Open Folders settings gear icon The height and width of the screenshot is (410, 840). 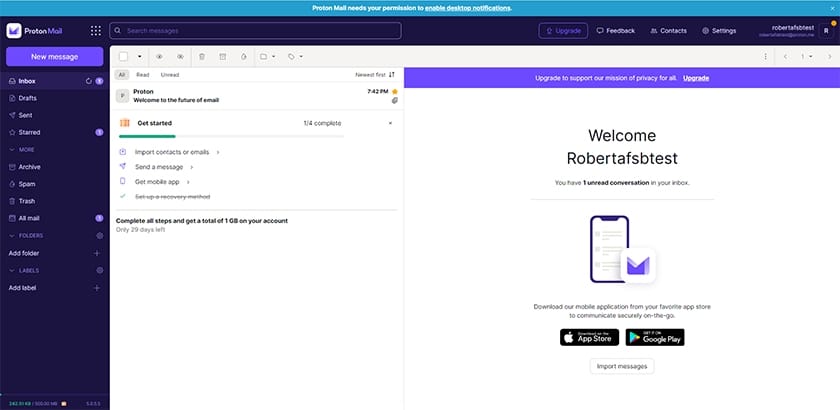(x=100, y=236)
